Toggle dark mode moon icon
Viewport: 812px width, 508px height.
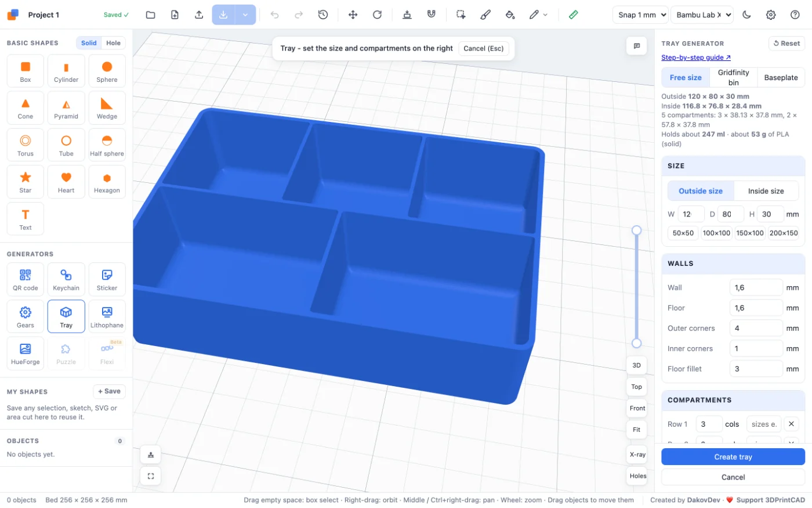point(746,15)
